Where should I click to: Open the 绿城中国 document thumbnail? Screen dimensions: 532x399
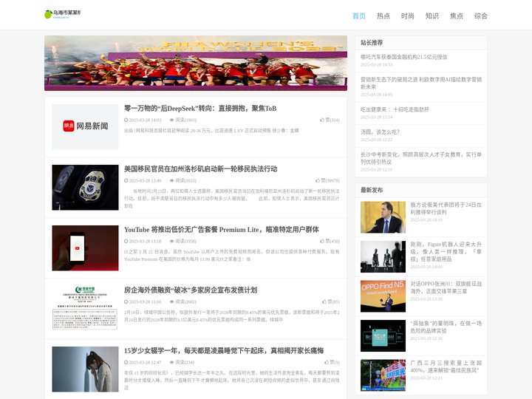pos(85,308)
